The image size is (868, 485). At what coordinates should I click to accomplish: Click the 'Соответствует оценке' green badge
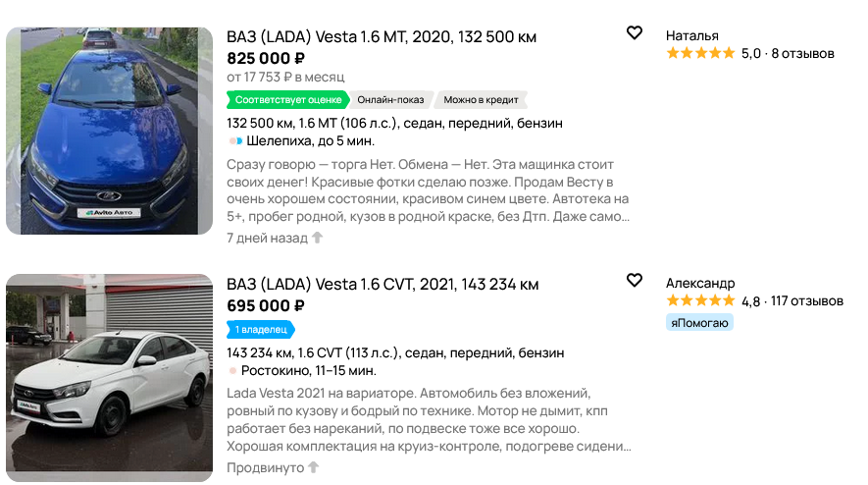pyautogui.click(x=288, y=100)
